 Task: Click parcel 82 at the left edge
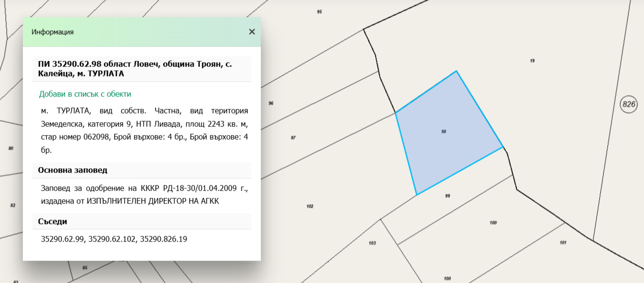pyautogui.click(x=13, y=205)
